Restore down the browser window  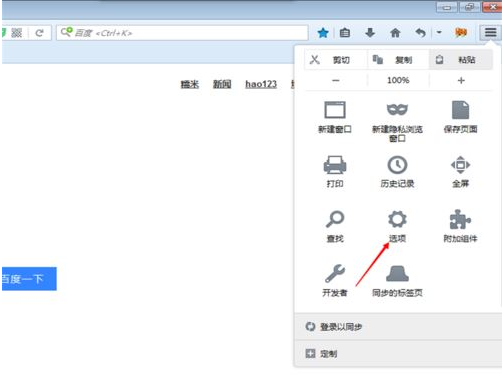pyautogui.click(x=470, y=7)
